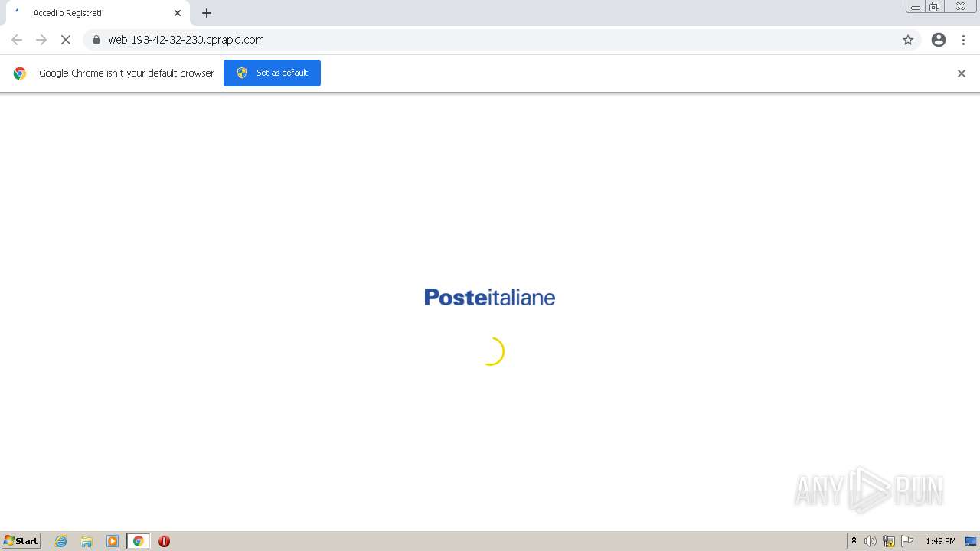Stop loading the page

[x=66, y=40]
